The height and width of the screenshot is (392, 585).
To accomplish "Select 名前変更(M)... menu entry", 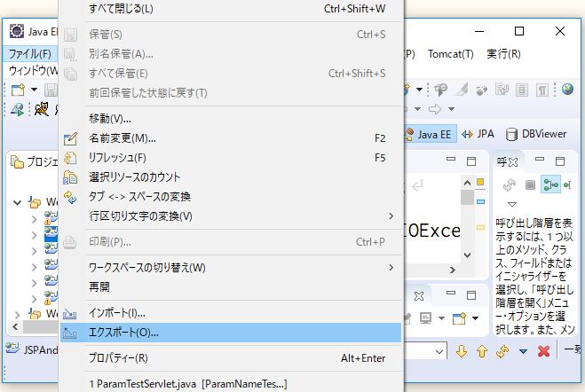I will (x=231, y=138).
